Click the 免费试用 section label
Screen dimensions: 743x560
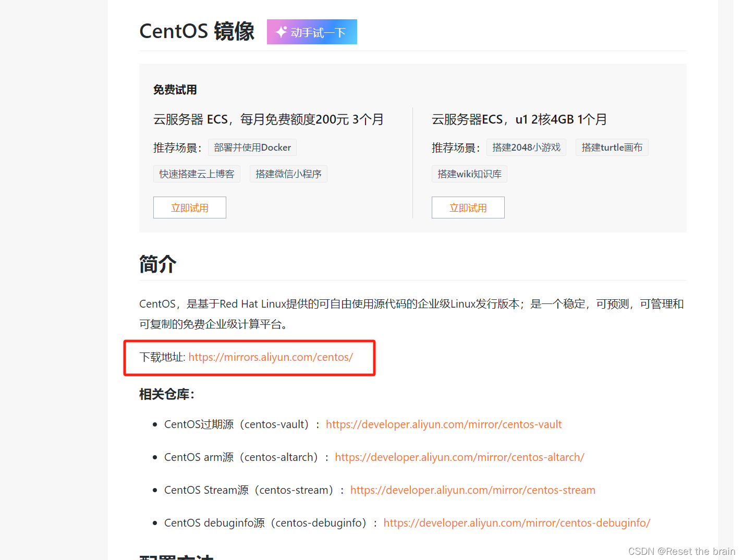[175, 90]
